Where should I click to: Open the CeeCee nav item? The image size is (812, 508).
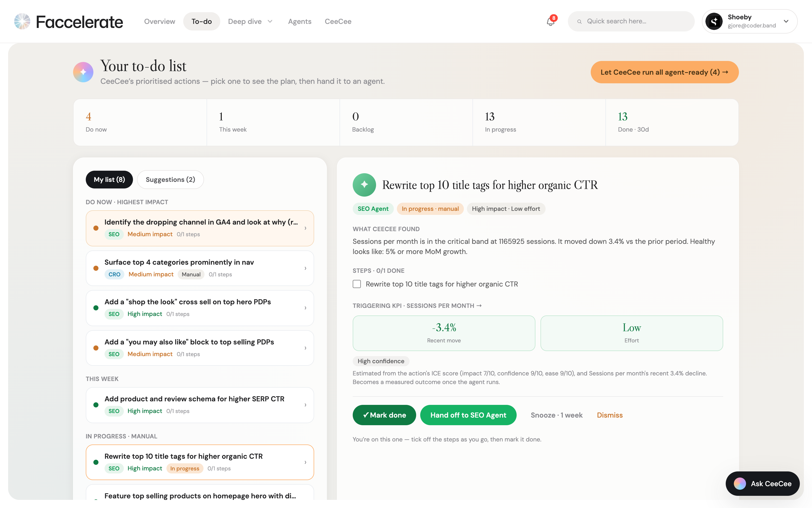click(338, 22)
